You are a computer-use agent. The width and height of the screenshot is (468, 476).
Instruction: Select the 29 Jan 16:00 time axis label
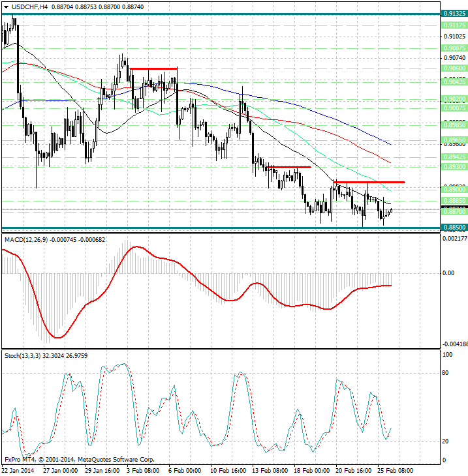point(102,471)
